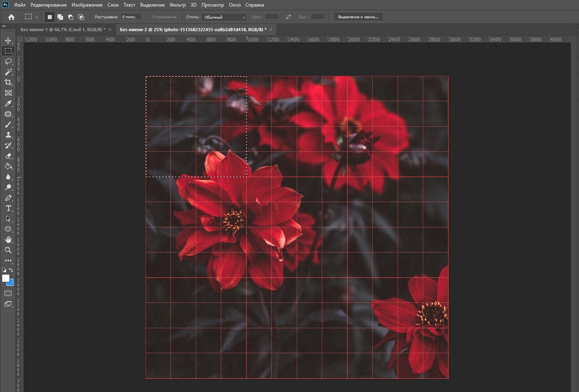
Task: Open the Окно menu
Action: pos(234,5)
